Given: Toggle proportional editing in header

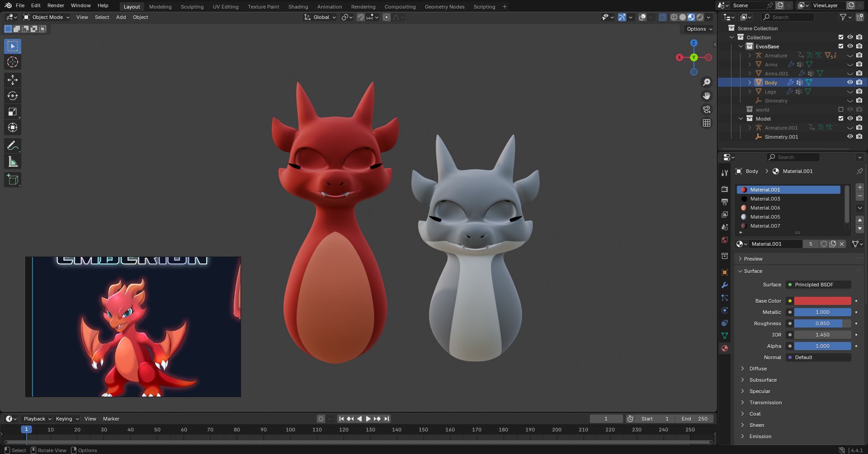Looking at the screenshot, I should pos(387,17).
